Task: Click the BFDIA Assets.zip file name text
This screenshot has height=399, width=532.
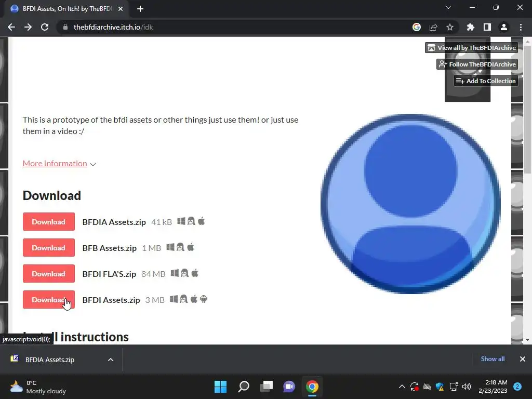Action: [114, 222]
